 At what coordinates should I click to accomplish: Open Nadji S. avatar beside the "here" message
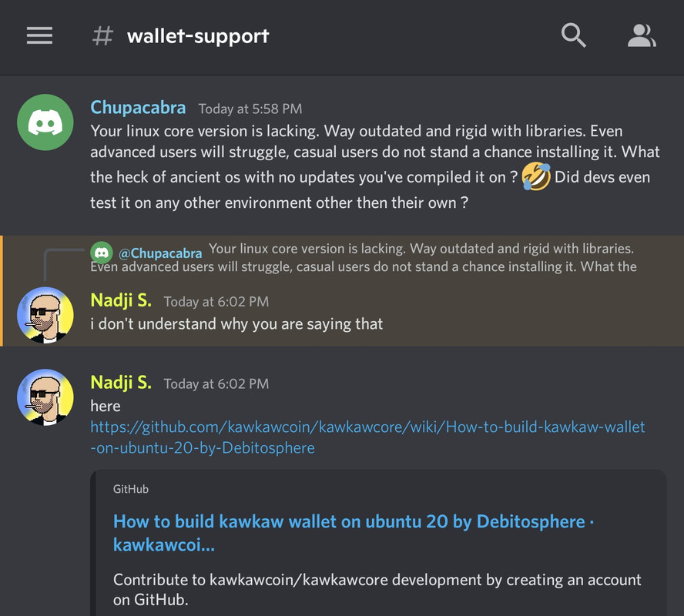point(45,397)
